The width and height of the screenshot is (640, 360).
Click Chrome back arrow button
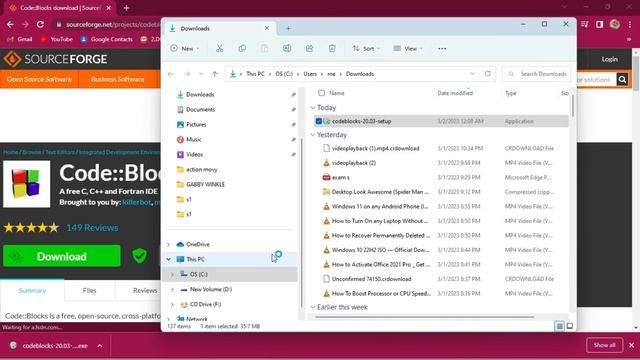coord(10,24)
